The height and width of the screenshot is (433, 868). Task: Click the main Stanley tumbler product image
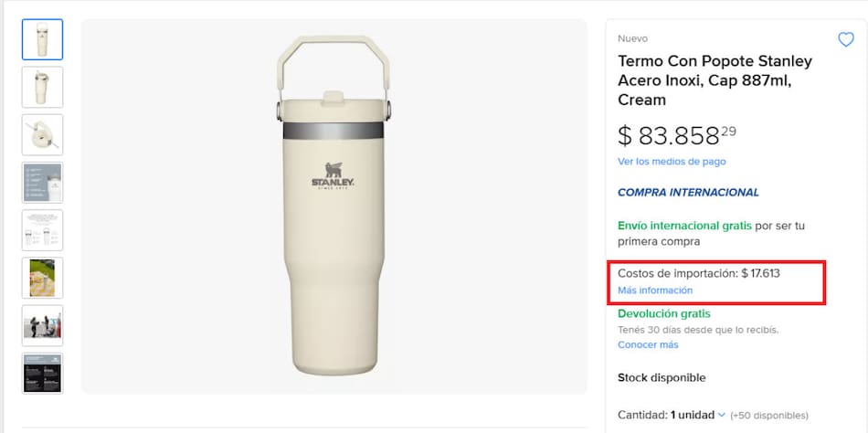tap(334, 206)
